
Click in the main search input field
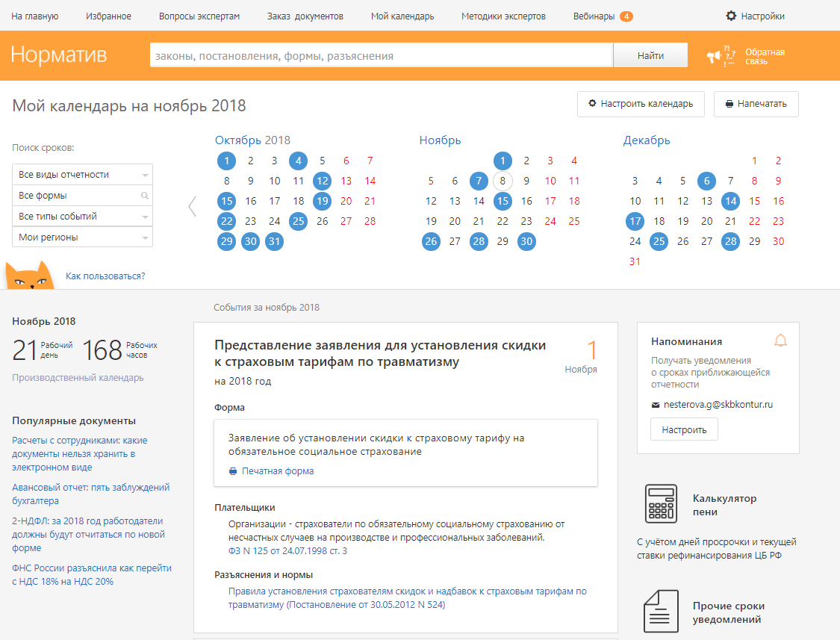381,55
